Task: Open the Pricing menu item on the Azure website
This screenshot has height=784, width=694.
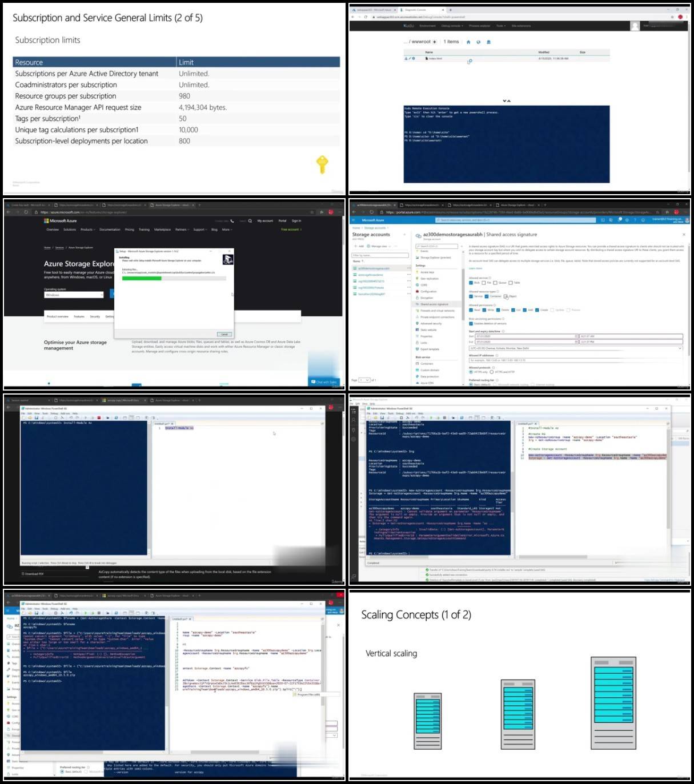Action: 130,230
